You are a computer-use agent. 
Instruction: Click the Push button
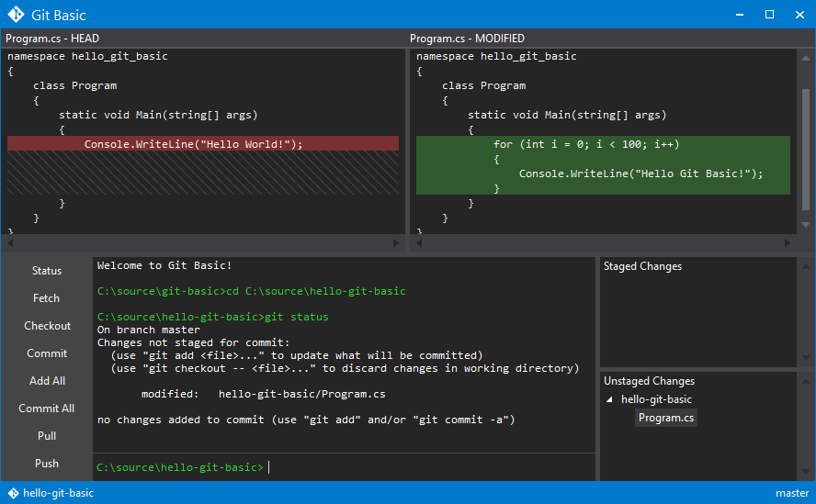tap(47, 464)
